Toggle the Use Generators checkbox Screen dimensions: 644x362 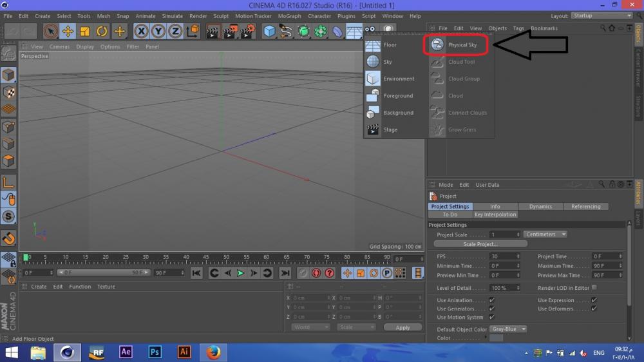tap(491, 309)
